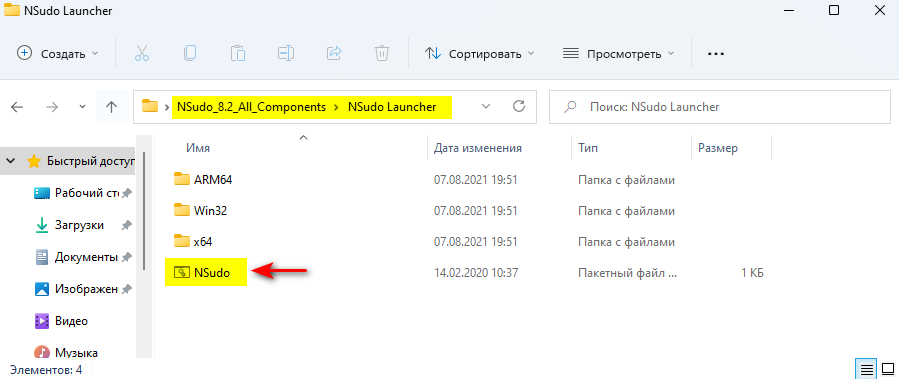Image resolution: width=899 pixels, height=379 pixels.
Task: Sort by Дата изменения column header
Action: (x=478, y=148)
